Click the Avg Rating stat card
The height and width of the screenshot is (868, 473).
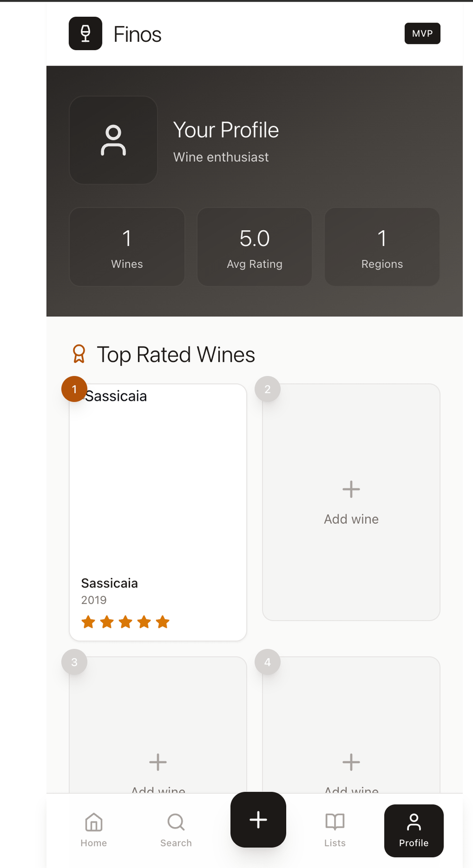pos(255,247)
